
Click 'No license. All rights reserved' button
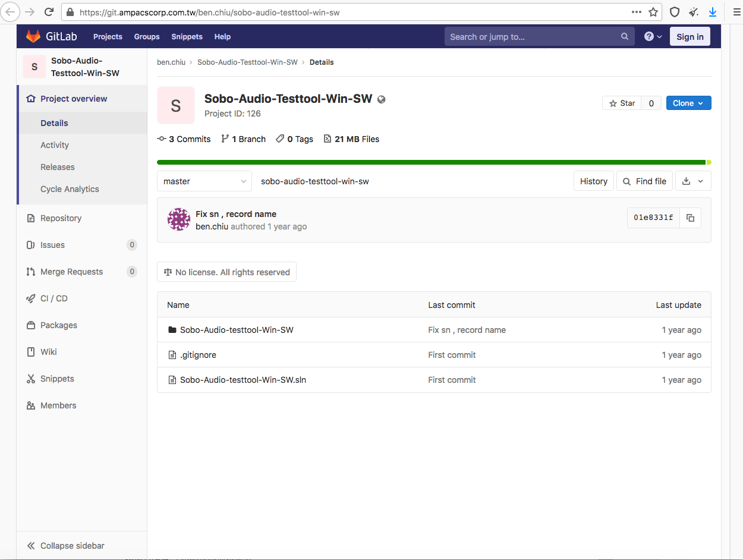[226, 272]
